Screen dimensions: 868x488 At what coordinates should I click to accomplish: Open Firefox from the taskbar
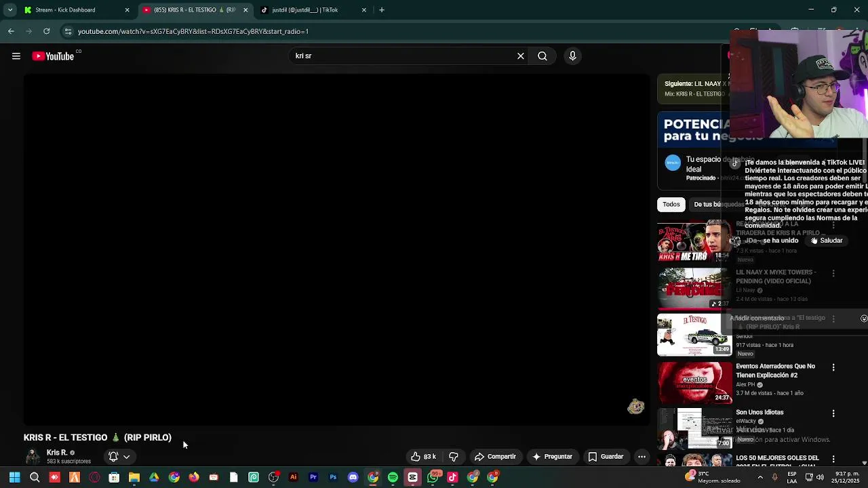click(194, 478)
